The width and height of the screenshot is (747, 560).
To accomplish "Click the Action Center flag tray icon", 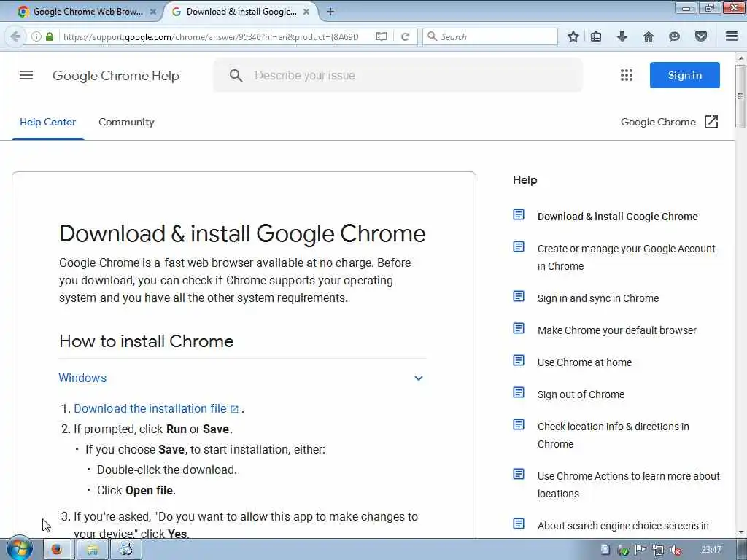I will tap(640, 550).
